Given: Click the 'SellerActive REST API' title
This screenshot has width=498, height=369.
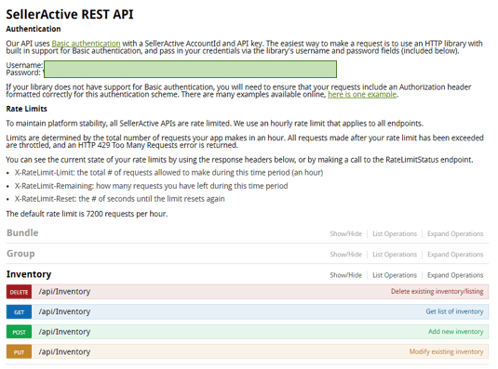Looking at the screenshot, I should click(x=70, y=14).
